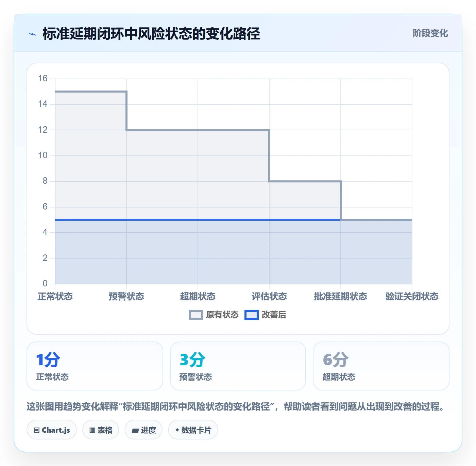Viewport: 476px width, 466px height.
Task: Click the y-axis value 4
Action: tap(45, 232)
